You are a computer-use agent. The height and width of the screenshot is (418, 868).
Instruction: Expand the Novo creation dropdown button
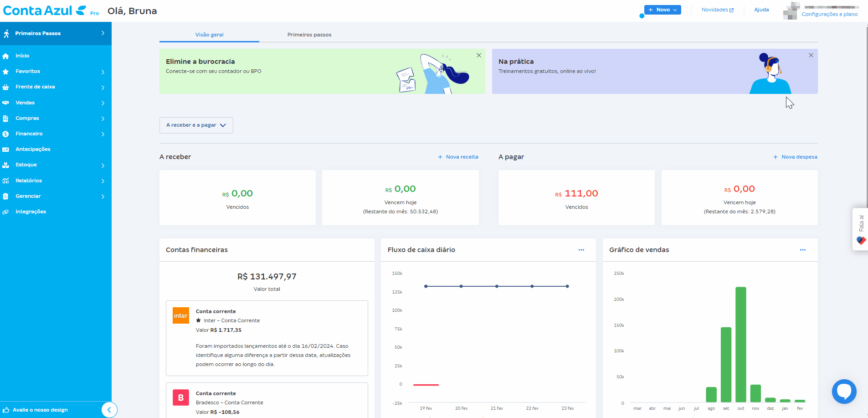click(662, 10)
